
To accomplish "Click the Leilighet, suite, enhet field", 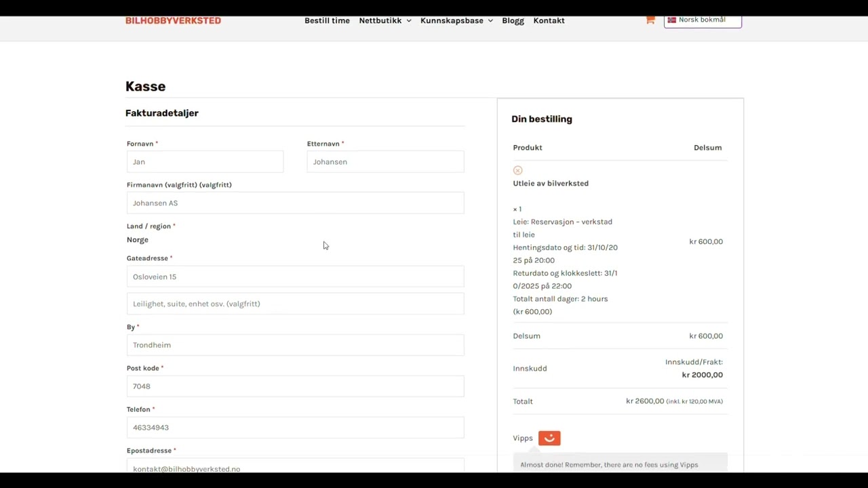I will coord(295,304).
